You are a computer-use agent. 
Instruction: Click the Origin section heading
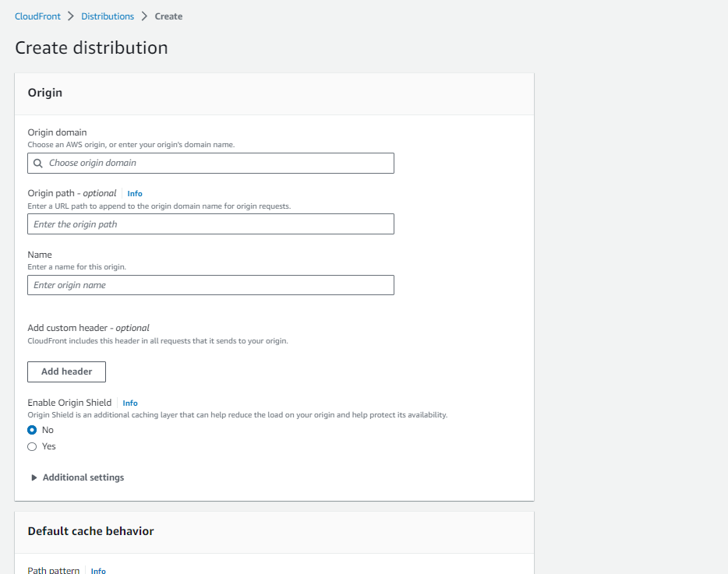click(x=45, y=93)
